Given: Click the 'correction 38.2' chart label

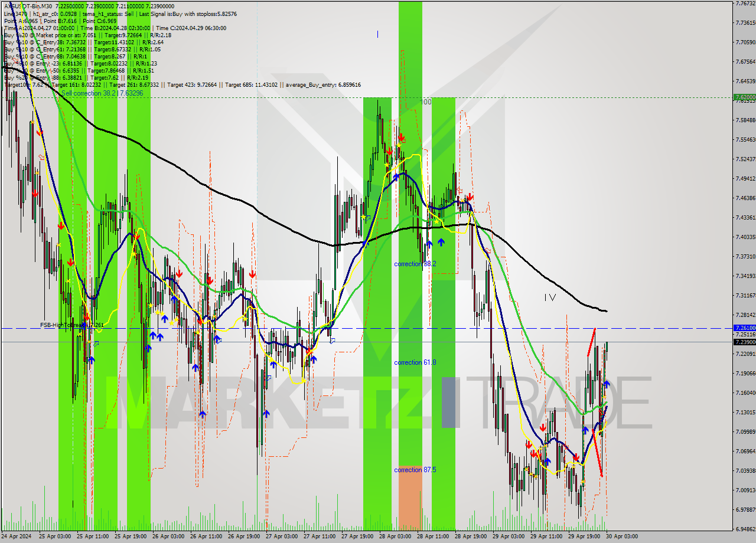Looking at the screenshot, I should click(415, 264).
